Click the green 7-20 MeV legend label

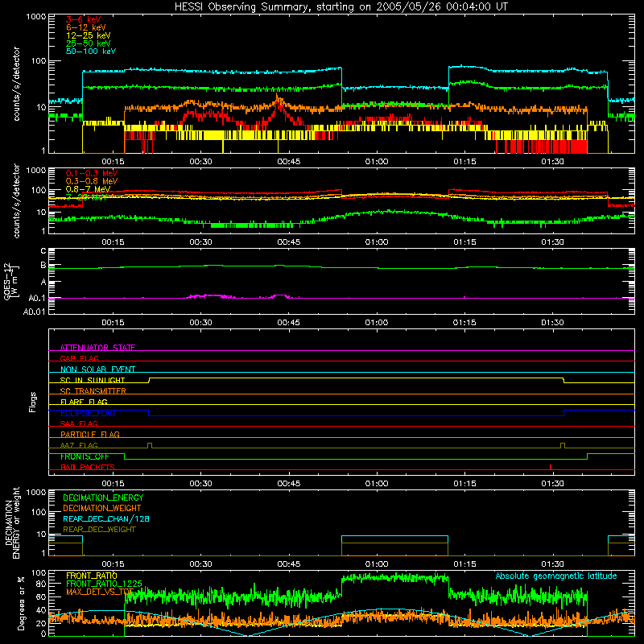86,197
